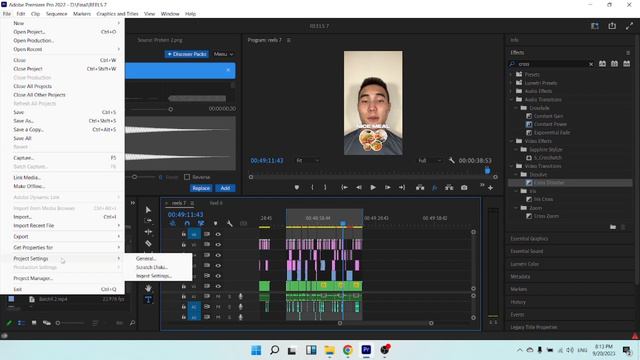Collapse the Crossfade subfolder
Screen dimensions: 640x360
[516, 108]
